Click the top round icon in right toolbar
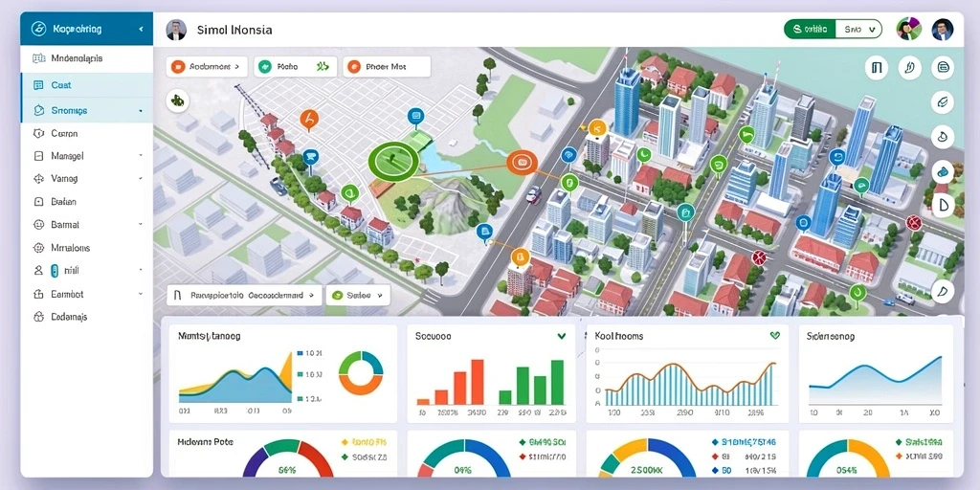Image resolution: width=980 pixels, height=490 pixels. pyautogui.click(x=876, y=68)
